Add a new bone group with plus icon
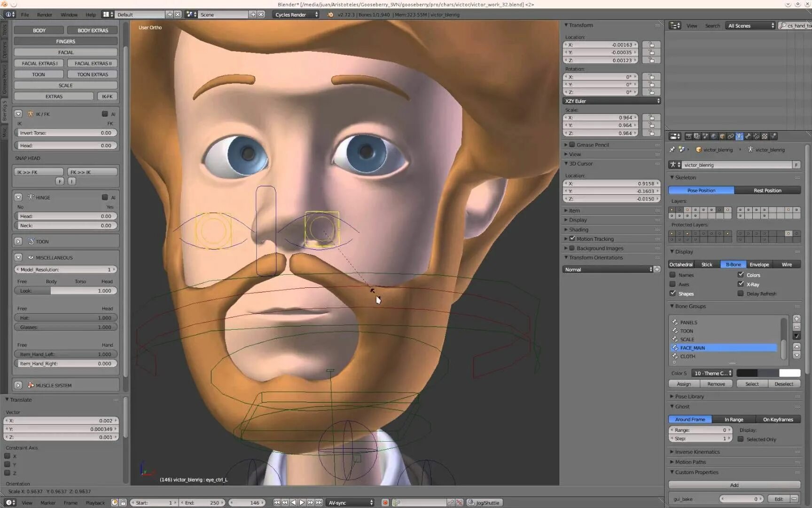 [796, 318]
